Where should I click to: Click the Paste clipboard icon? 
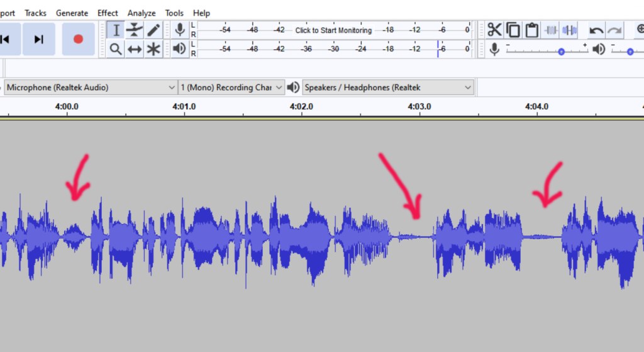532,30
